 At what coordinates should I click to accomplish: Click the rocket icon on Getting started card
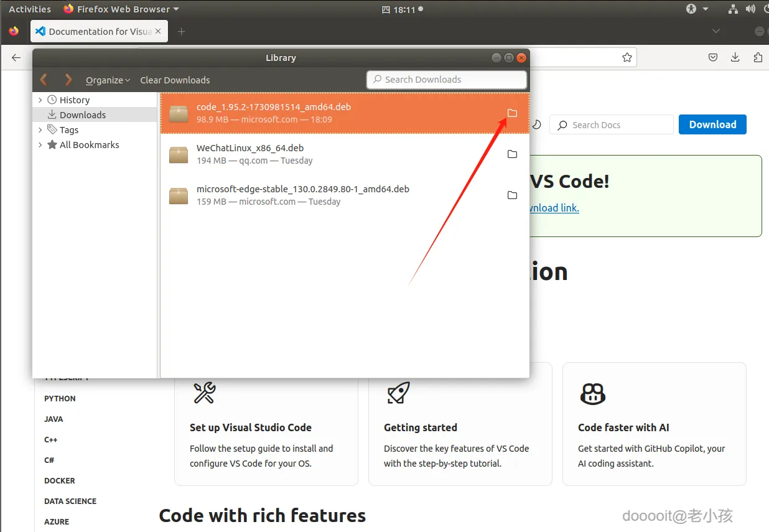coord(398,393)
